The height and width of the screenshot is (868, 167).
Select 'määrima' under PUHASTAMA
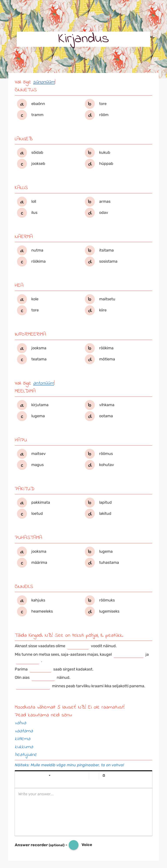point(22,562)
